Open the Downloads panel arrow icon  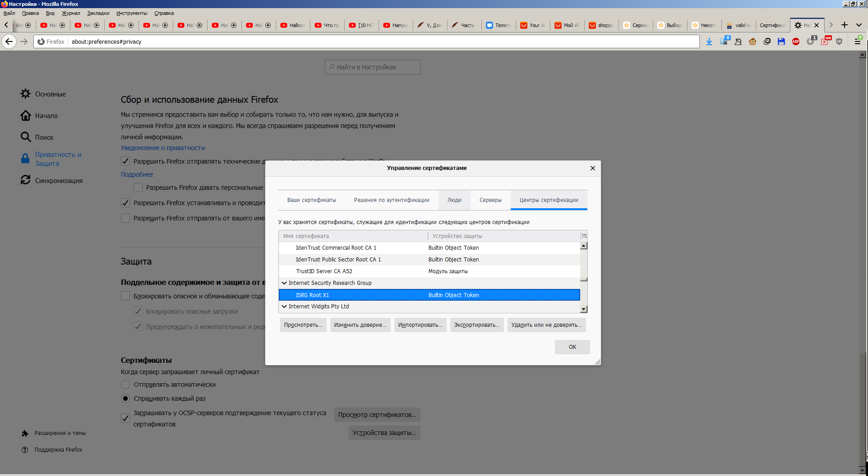coord(709,41)
